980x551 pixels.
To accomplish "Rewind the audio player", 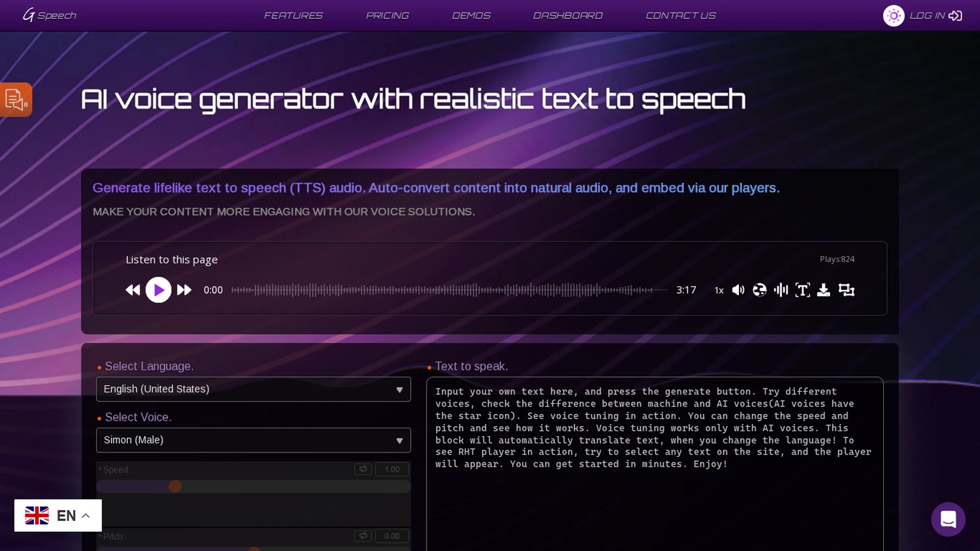I will (x=133, y=290).
